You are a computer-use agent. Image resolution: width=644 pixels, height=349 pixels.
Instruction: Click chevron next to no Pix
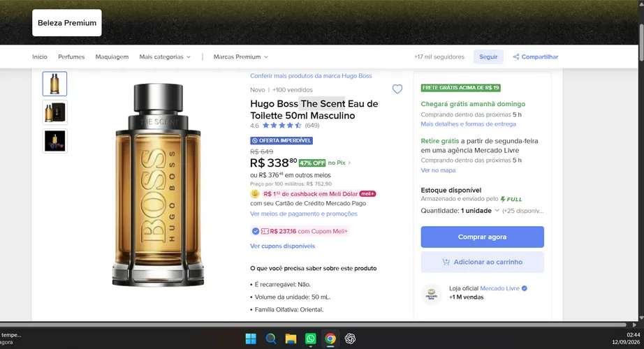pos(349,163)
